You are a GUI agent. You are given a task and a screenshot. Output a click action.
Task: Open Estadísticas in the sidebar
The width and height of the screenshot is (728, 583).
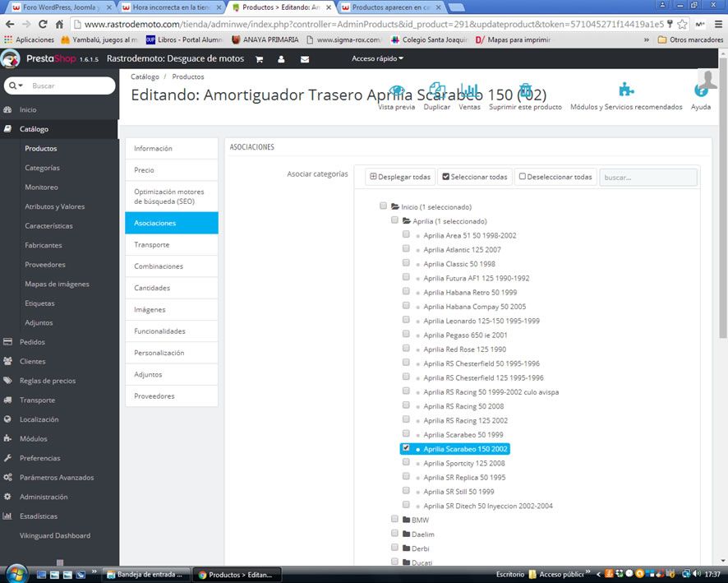[38, 516]
